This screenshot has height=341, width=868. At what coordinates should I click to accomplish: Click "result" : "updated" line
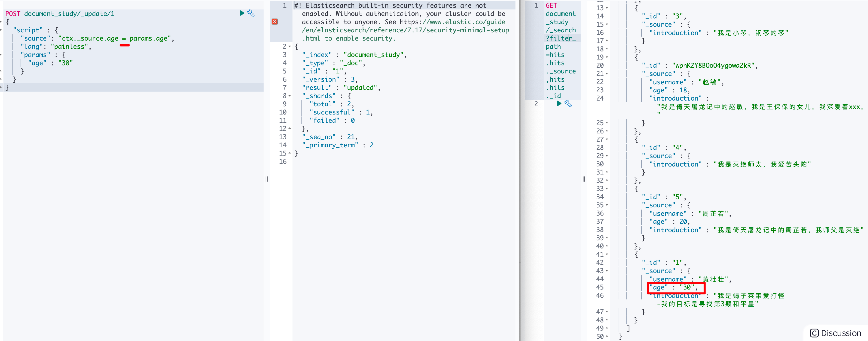coord(341,88)
